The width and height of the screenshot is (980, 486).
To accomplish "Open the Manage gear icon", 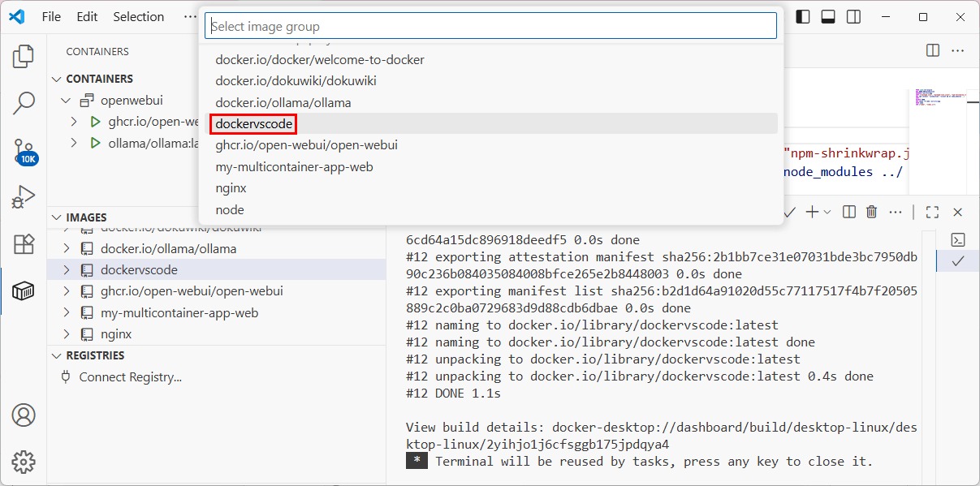I will [x=24, y=462].
